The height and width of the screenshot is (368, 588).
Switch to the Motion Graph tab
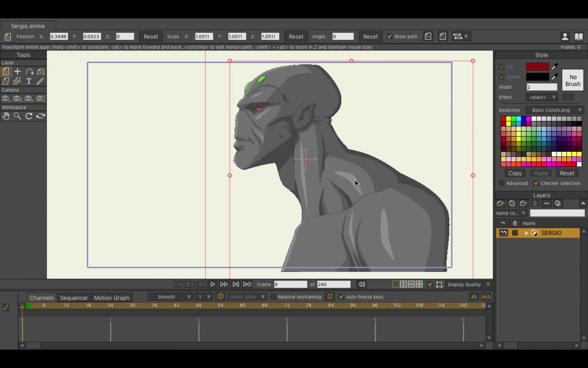111,297
